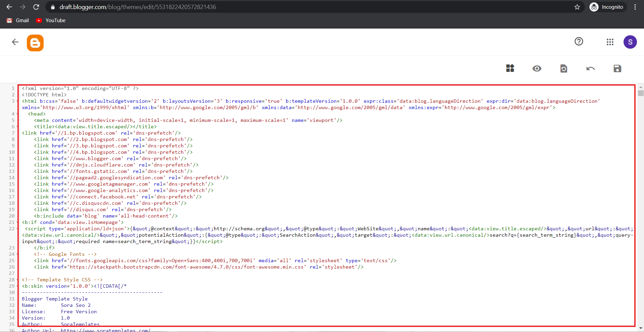Collapse the script fold on line 22
Screen dimensions: 644x332
click(17, 229)
